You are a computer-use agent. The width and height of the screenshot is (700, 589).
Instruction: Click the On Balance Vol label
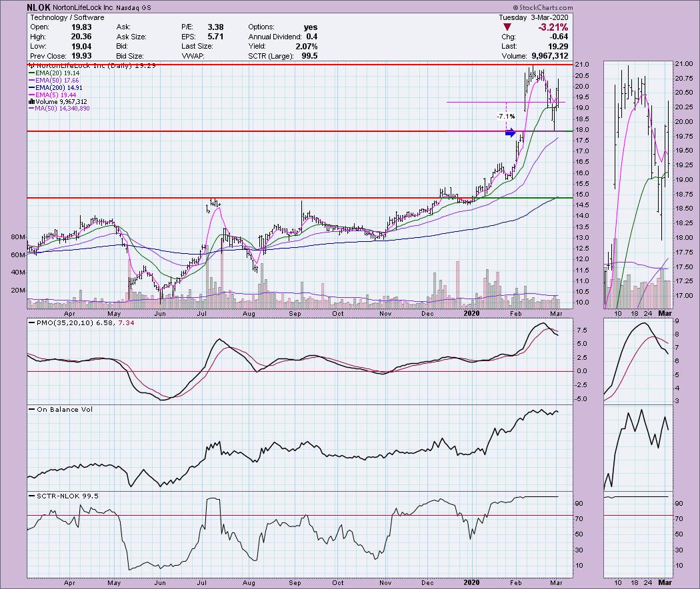(61, 409)
